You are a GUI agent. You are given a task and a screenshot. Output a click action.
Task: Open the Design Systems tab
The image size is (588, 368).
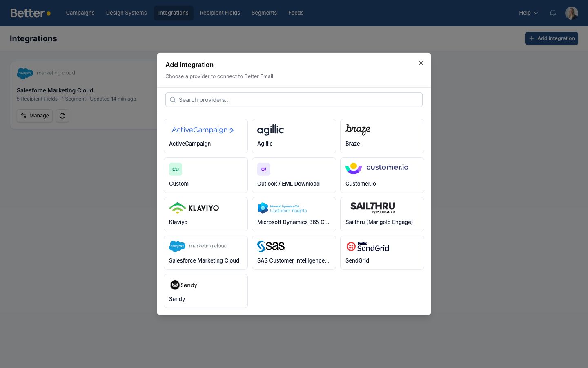127,13
